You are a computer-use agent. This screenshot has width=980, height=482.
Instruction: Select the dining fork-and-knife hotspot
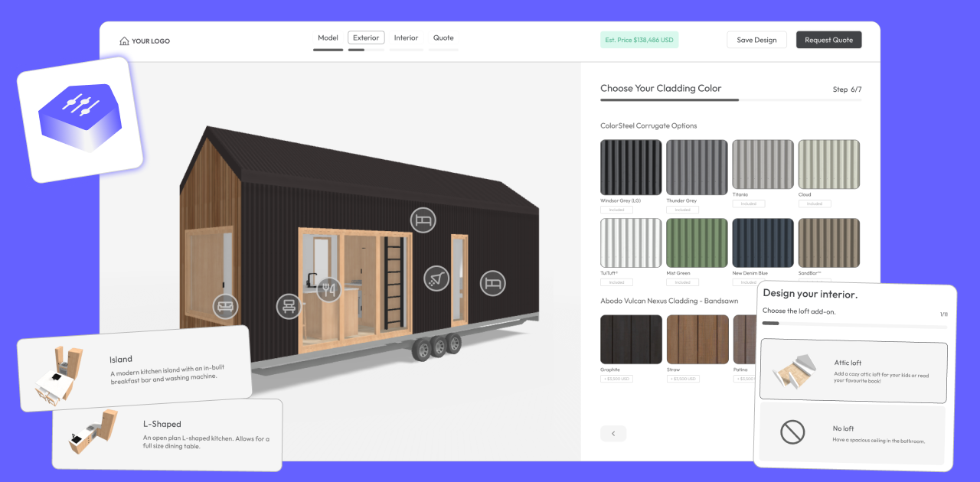pos(330,291)
